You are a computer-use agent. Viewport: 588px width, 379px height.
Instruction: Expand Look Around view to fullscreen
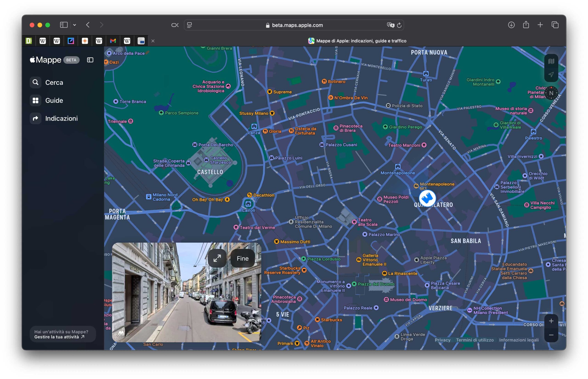[217, 258]
